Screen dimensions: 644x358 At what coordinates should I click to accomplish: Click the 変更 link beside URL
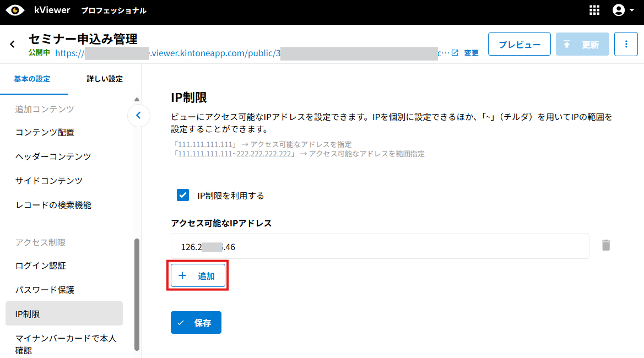471,53
